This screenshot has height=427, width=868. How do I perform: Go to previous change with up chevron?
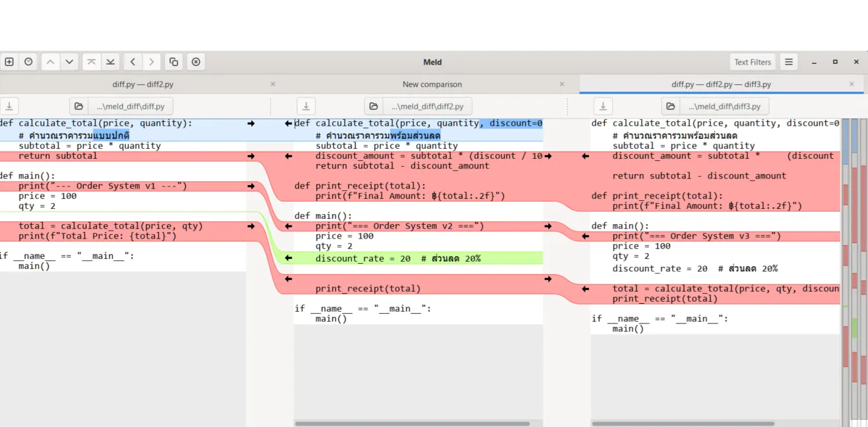(51, 62)
